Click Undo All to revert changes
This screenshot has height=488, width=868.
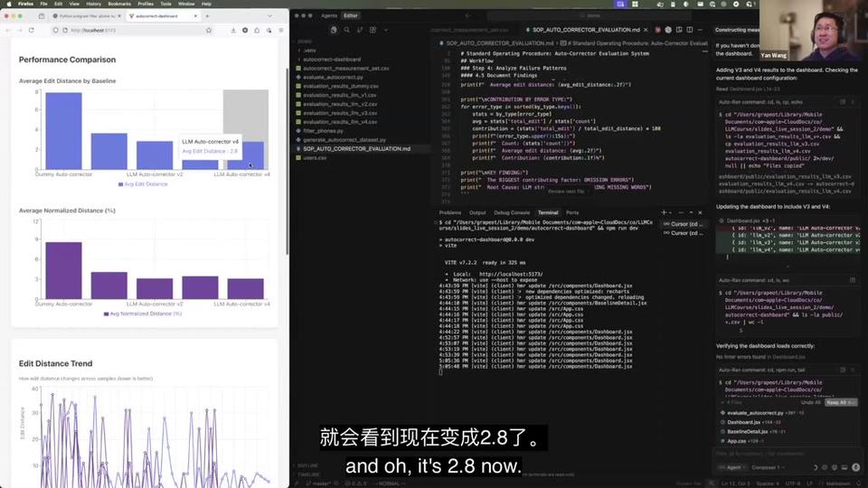810,402
